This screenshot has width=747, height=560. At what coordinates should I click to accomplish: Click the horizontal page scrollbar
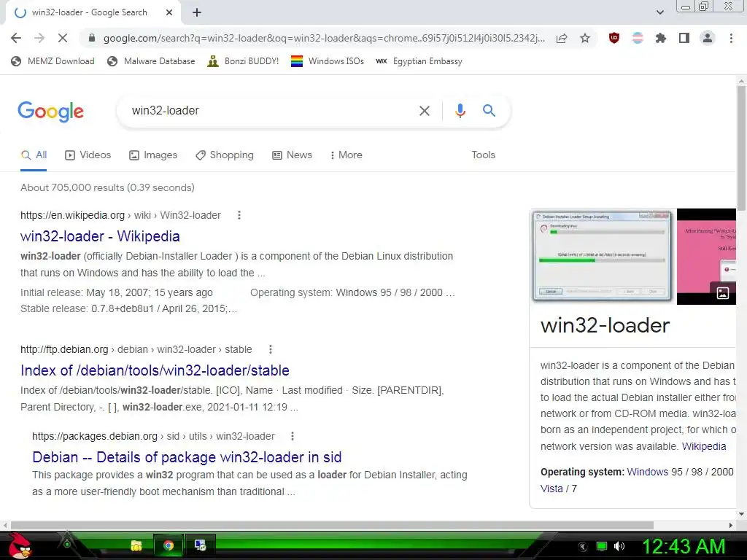[332, 525]
